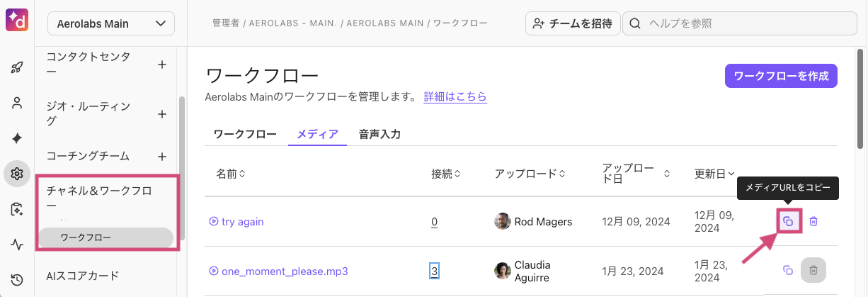Switch to the 音声入力 tab
The width and height of the screenshot is (868, 297).
pos(379,134)
